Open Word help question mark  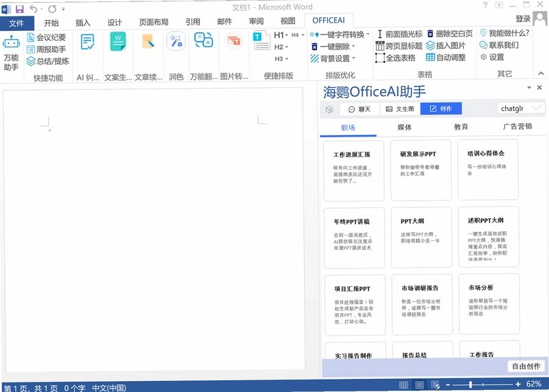(x=485, y=5)
